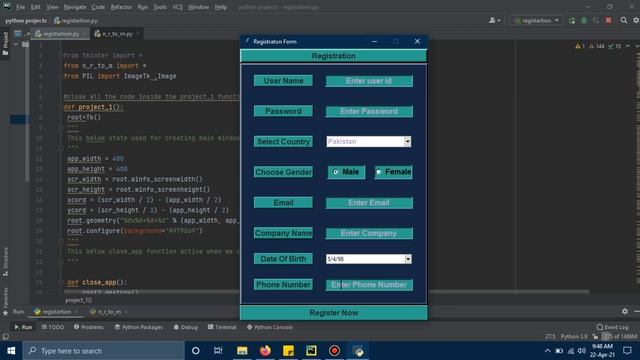Launch Firefox from taskbar
The width and height of the screenshot is (640, 360).
tap(265, 351)
